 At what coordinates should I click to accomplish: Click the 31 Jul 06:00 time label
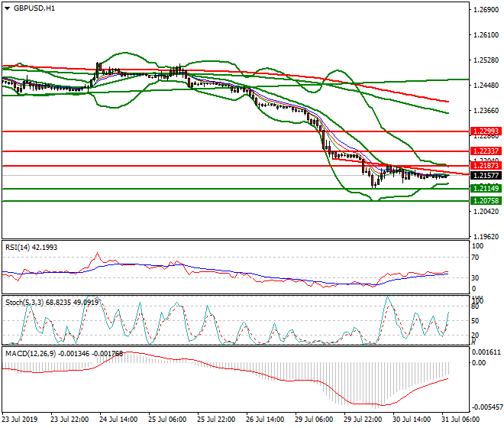pos(460,420)
